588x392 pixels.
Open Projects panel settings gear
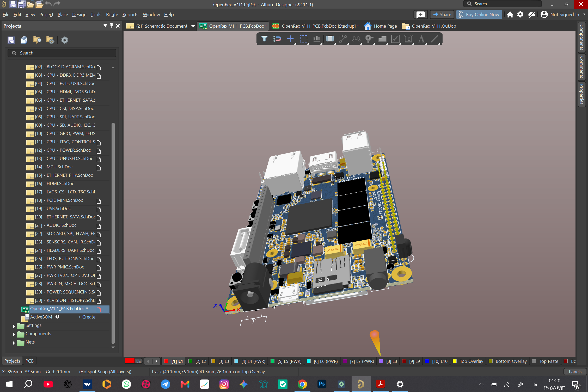pos(64,40)
